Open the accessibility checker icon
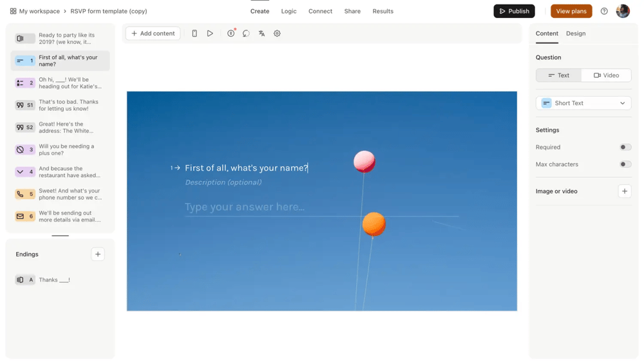 tap(231, 34)
